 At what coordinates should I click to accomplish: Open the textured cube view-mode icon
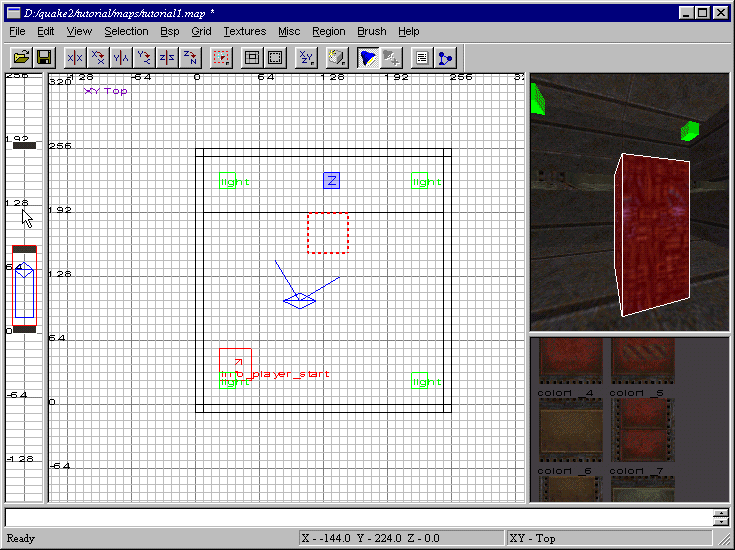point(337,58)
